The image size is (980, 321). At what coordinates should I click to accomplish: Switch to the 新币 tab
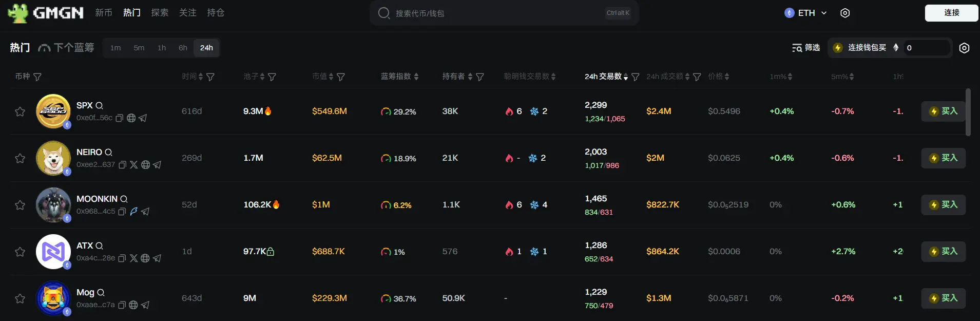point(104,13)
